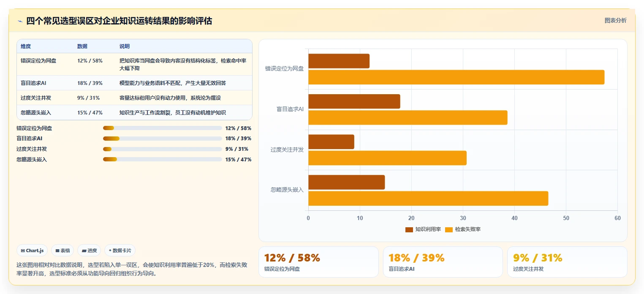Click the 9% / 31% data card
The image size is (644, 294).
pyautogui.click(x=567, y=262)
